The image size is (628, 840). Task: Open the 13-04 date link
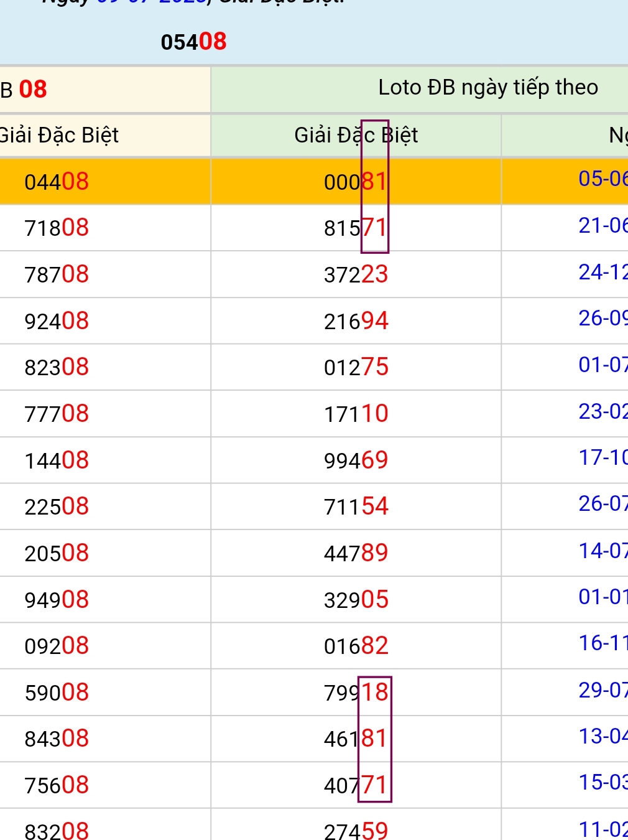(603, 737)
